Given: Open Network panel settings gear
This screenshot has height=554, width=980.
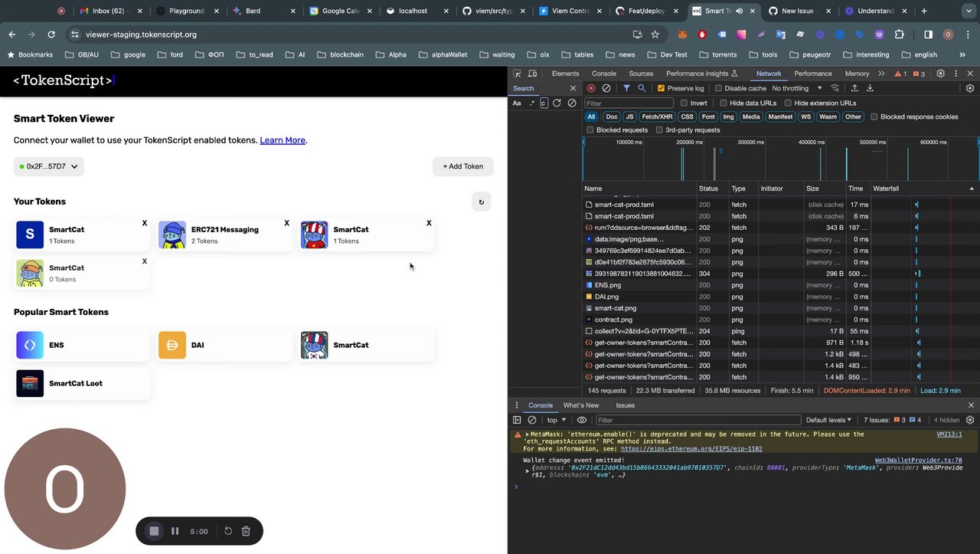Looking at the screenshot, I should pyautogui.click(x=970, y=88).
